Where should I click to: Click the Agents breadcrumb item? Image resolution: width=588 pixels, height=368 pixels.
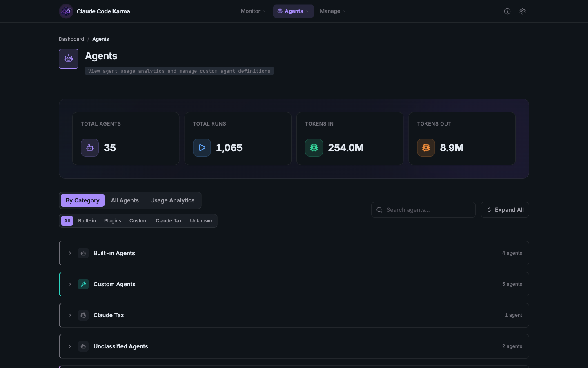[100, 39]
